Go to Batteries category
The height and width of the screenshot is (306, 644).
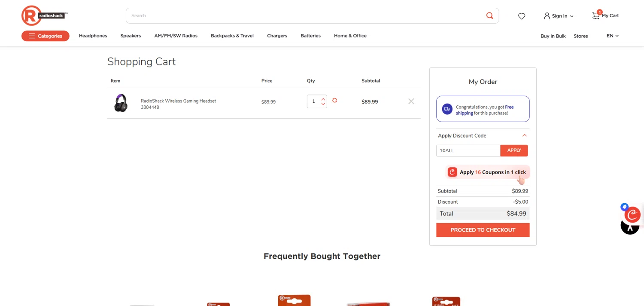coord(310,36)
